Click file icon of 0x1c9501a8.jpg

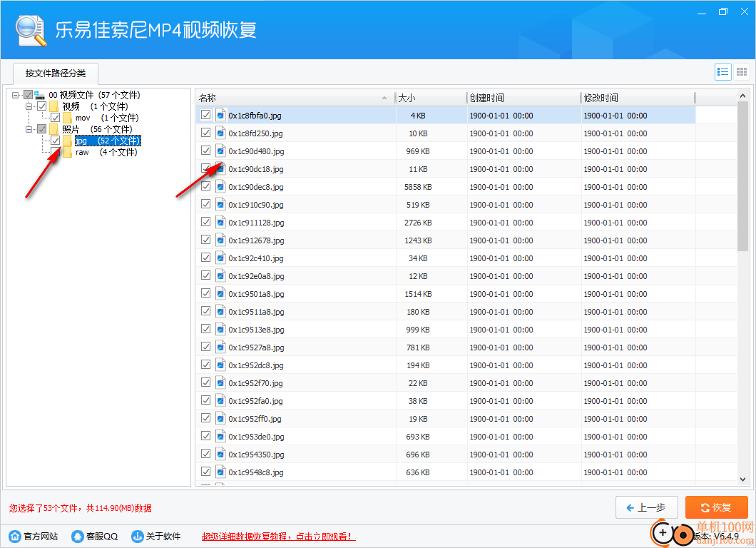pos(220,294)
